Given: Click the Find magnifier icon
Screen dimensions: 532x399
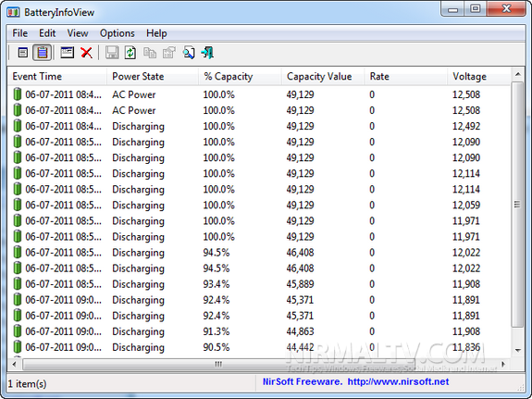Looking at the screenshot, I should coord(189,53).
